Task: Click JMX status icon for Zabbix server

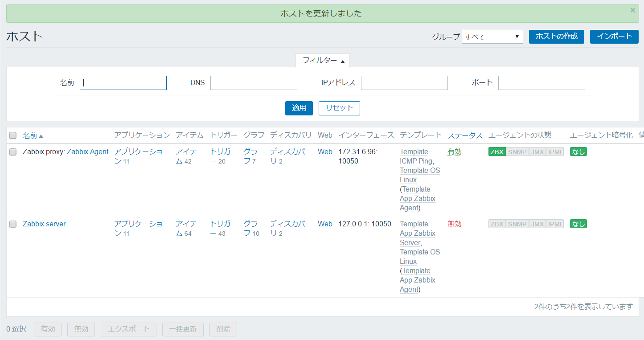Action: [x=538, y=224]
